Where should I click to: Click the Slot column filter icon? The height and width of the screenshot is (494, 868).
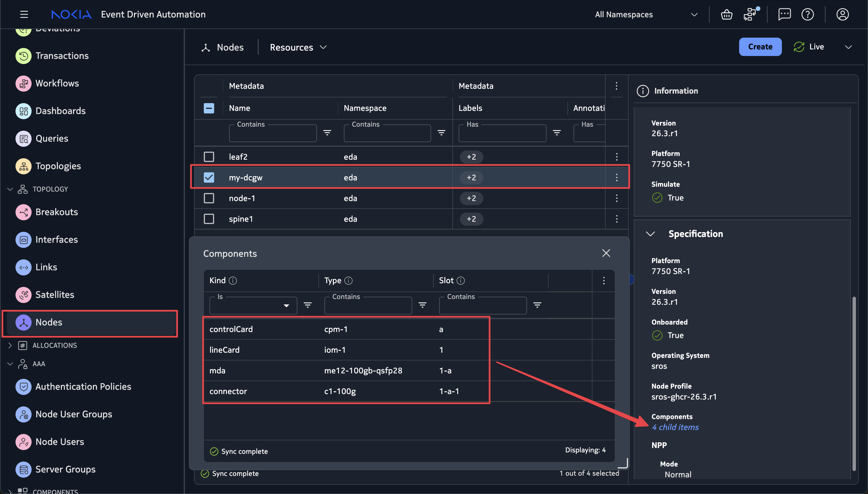(x=537, y=305)
